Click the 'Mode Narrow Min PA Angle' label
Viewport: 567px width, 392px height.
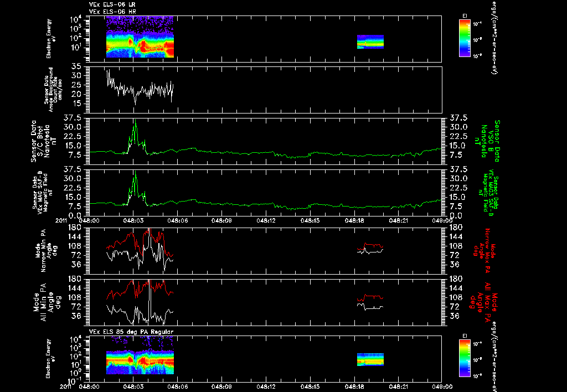point(47,250)
